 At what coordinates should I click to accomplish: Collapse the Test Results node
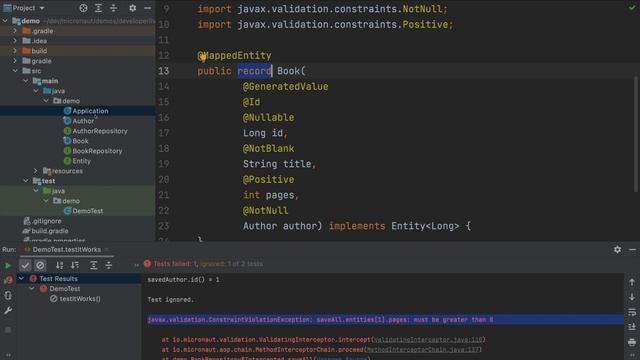click(x=21, y=278)
